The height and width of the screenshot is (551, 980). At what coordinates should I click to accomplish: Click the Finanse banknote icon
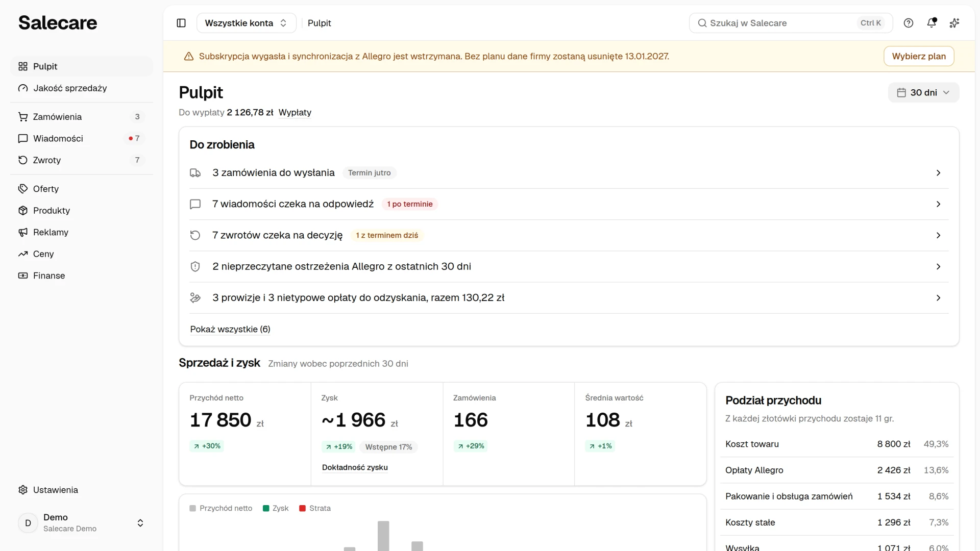pyautogui.click(x=23, y=275)
